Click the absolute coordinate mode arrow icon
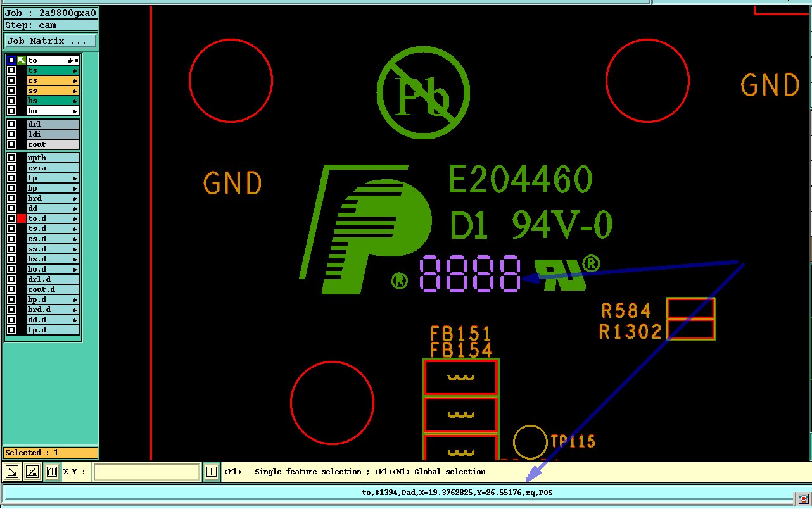Viewport: 812px width, 509px height. click(x=12, y=472)
